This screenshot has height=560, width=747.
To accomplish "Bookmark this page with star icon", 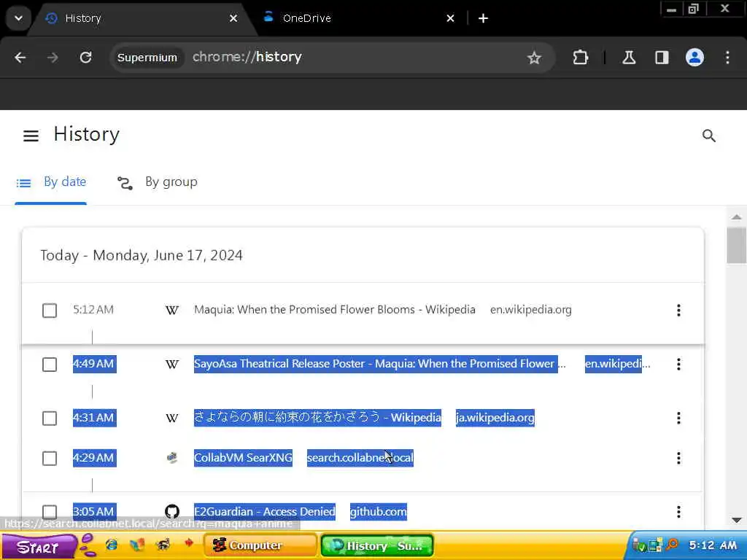I will (x=534, y=58).
